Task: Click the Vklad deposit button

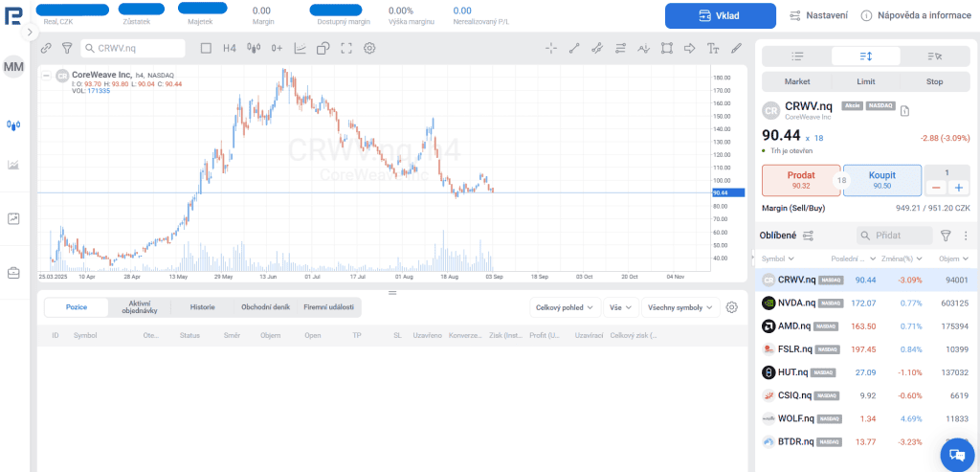Action: [720, 15]
